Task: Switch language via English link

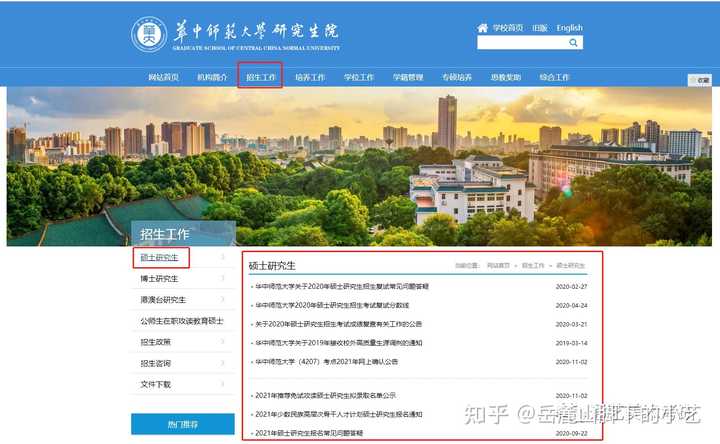Action: pyautogui.click(x=569, y=28)
